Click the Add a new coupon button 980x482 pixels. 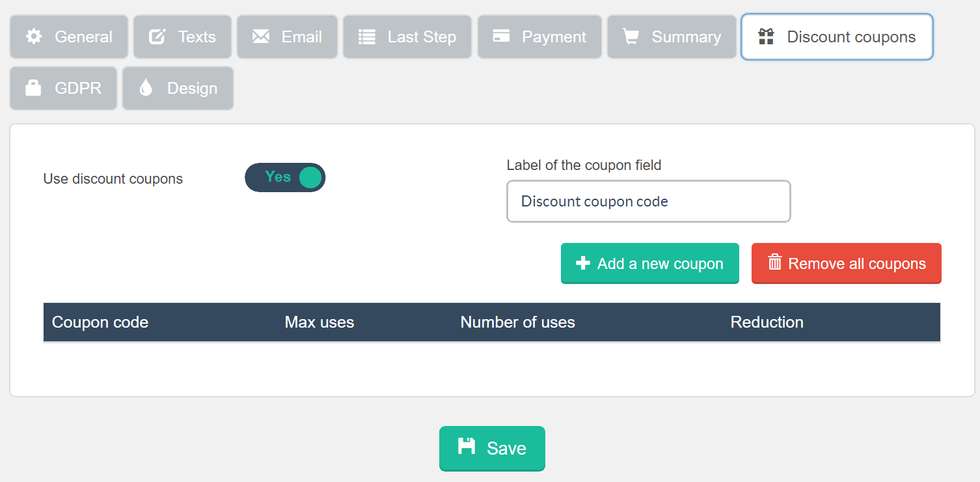point(649,263)
